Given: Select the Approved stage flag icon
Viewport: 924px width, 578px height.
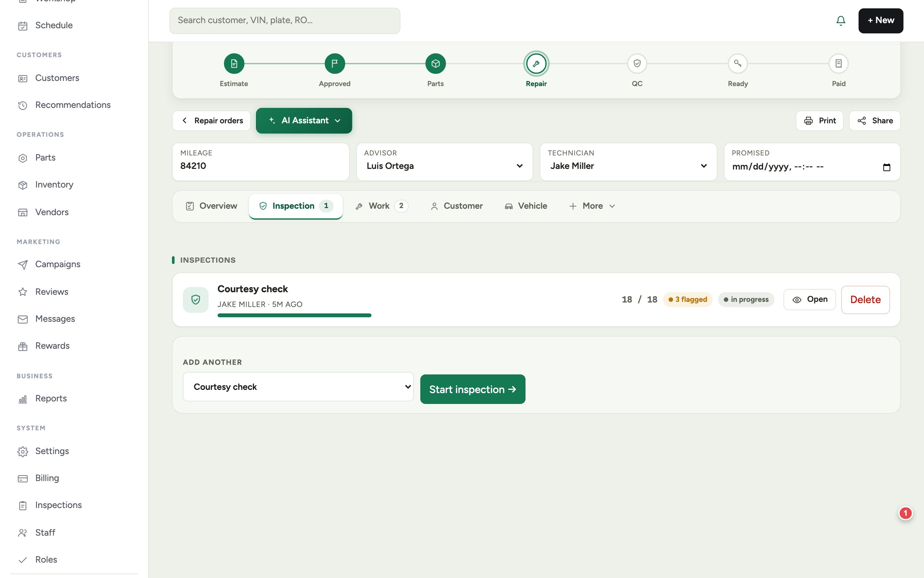Looking at the screenshot, I should click(335, 64).
